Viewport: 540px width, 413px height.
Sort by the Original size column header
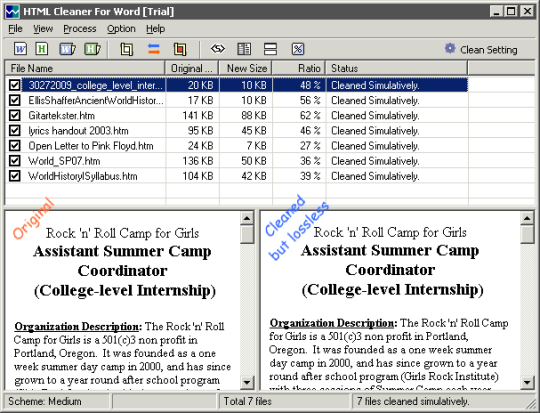point(192,68)
